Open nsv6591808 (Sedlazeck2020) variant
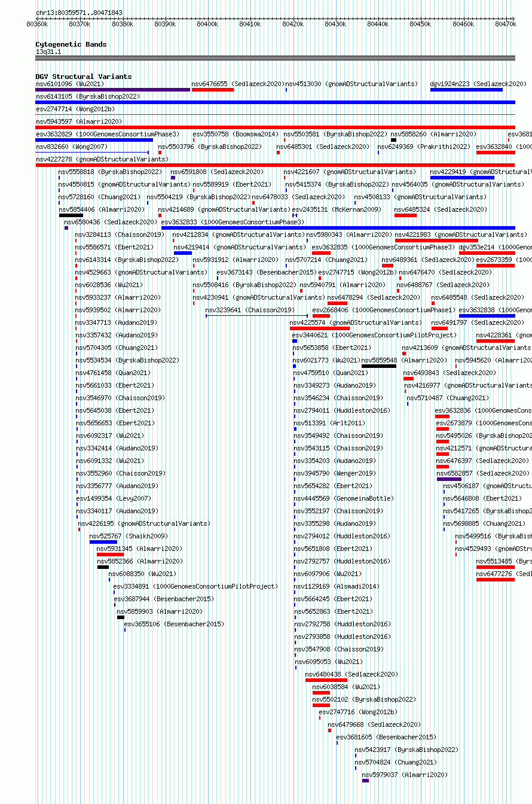This screenshot has height=804, width=532. tap(217, 172)
